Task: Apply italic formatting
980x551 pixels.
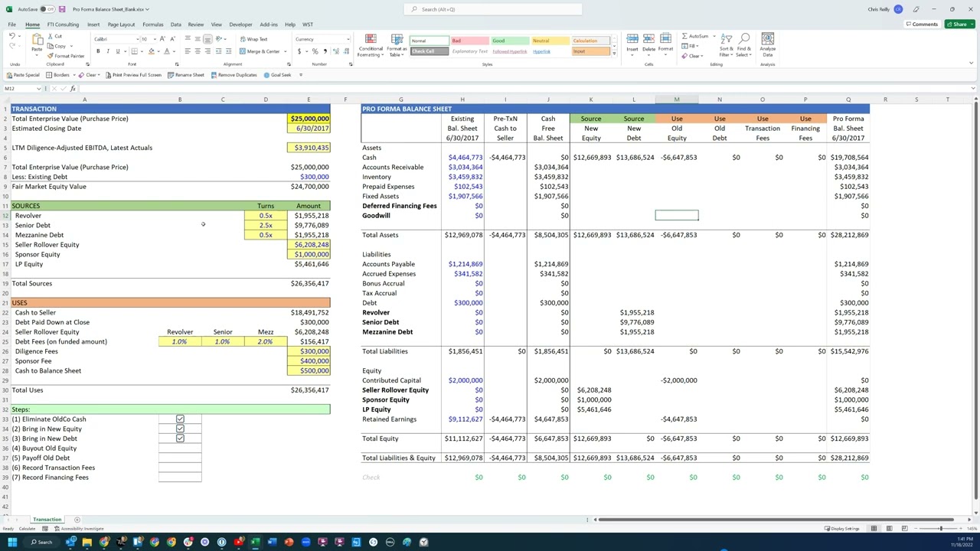Action: 108,51
